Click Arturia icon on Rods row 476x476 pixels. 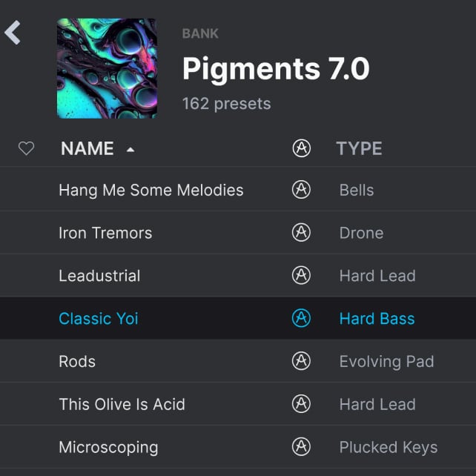coord(301,362)
